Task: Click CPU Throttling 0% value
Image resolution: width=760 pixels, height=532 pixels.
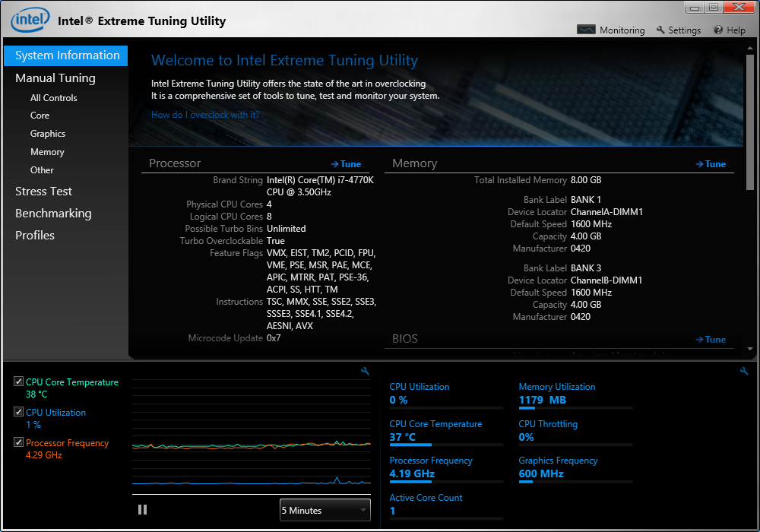Action: pos(526,437)
